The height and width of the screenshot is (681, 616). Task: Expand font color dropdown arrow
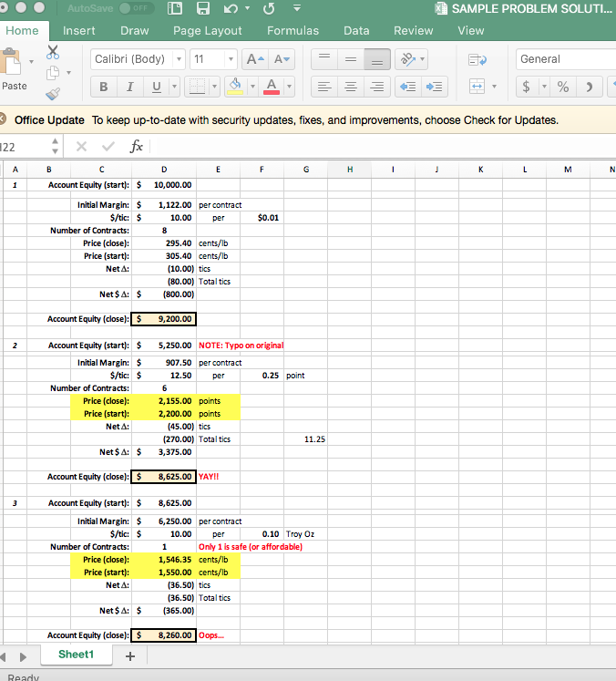(289, 87)
